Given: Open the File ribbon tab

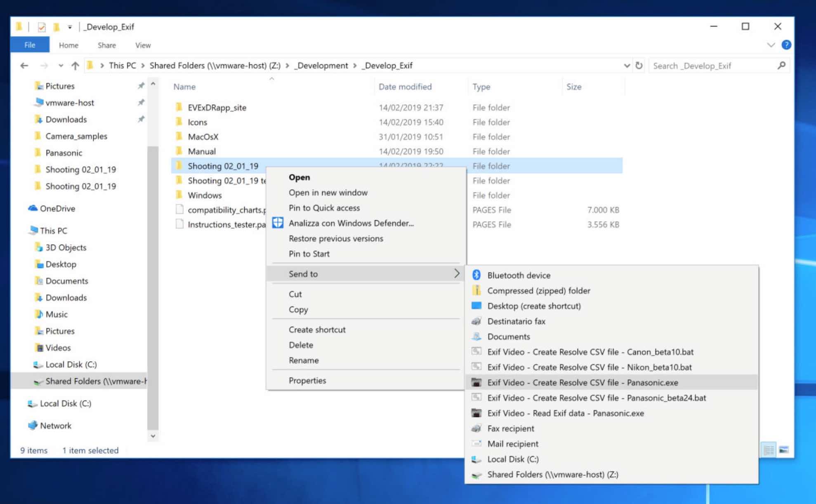Looking at the screenshot, I should (30, 45).
